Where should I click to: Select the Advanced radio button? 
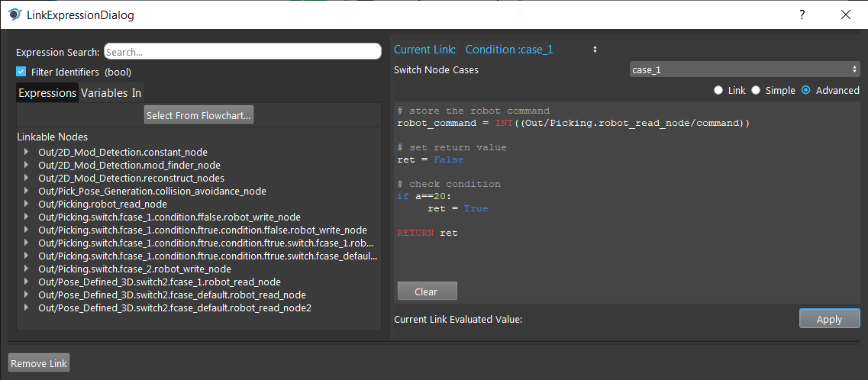pos(806,90)
